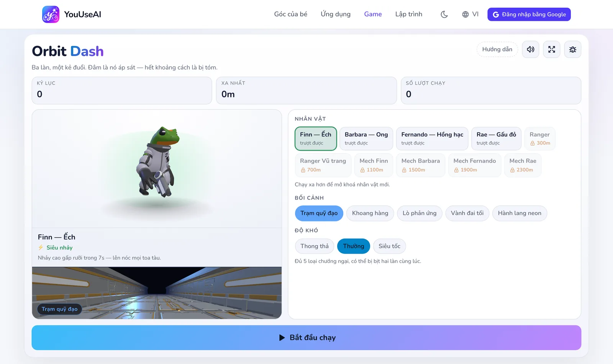Start the run with Bắt đầu chạy

tap(306, 338)
